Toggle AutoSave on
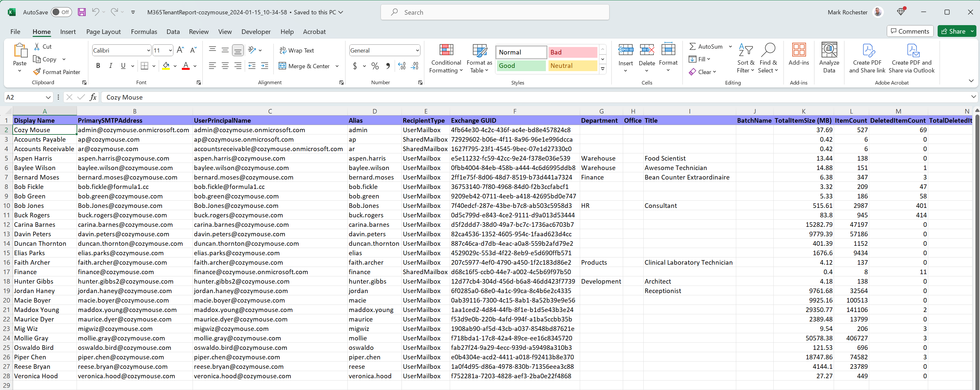980x390 pixels. (61, 12)
